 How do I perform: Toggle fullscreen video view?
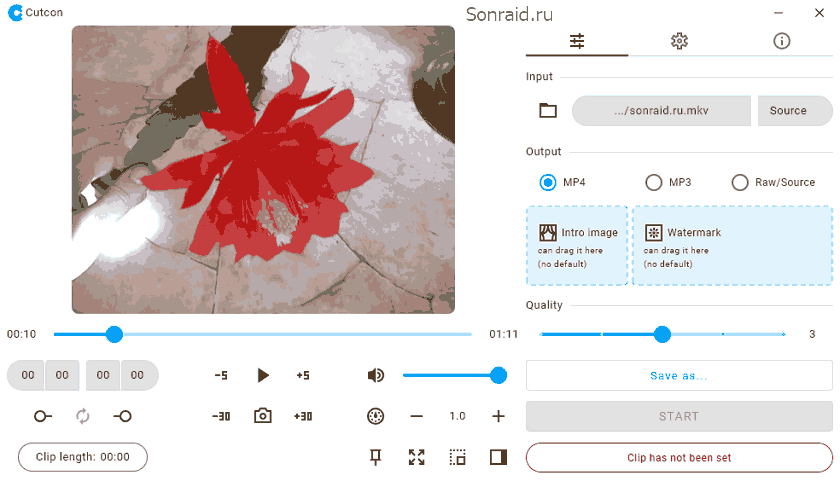pyautogui.click(x=417, y=457)
